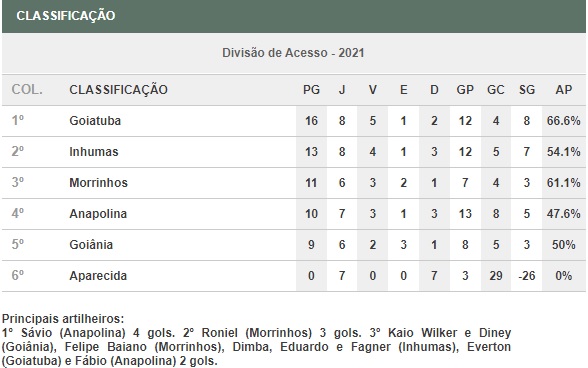Click the 6º position label
This screenshot has width=588, height=368.
coord(18,275)
